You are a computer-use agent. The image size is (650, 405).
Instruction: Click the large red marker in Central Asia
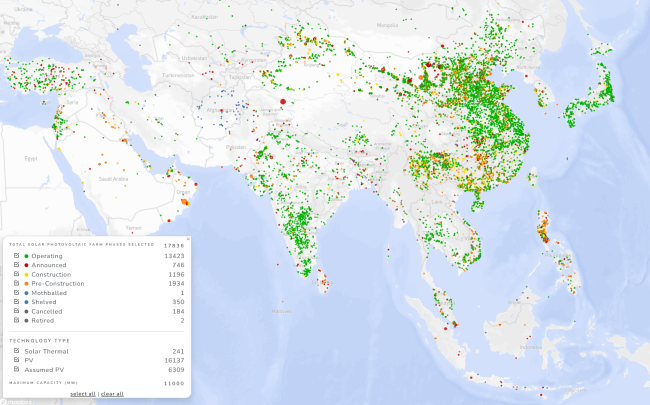[x=283, y=101]
